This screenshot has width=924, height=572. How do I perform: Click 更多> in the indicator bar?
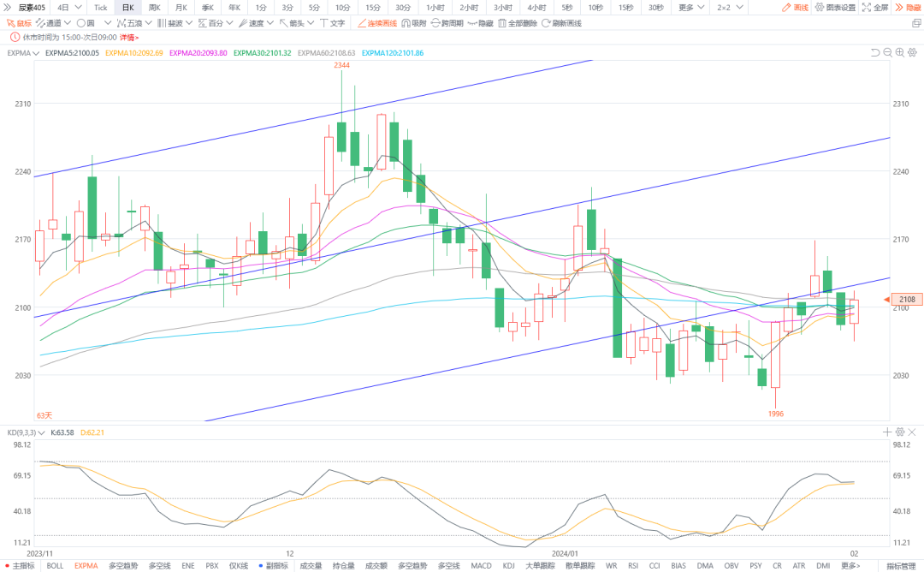pos(850,565)
